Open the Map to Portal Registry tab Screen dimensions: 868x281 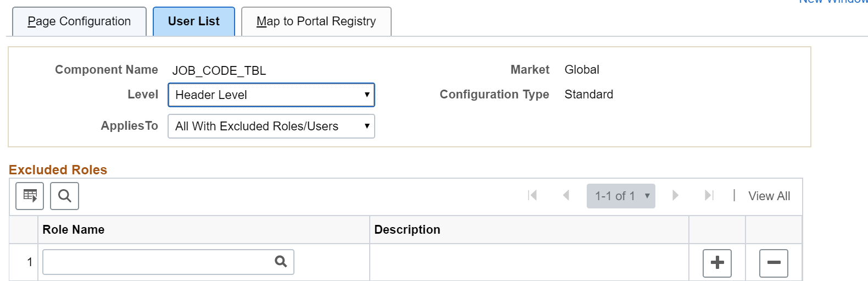tap(316, 21)
